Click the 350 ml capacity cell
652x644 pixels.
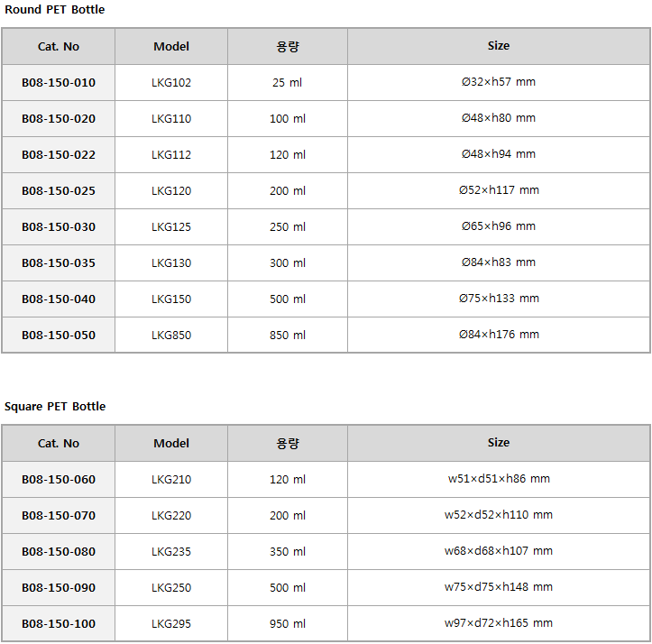point(288,552)
